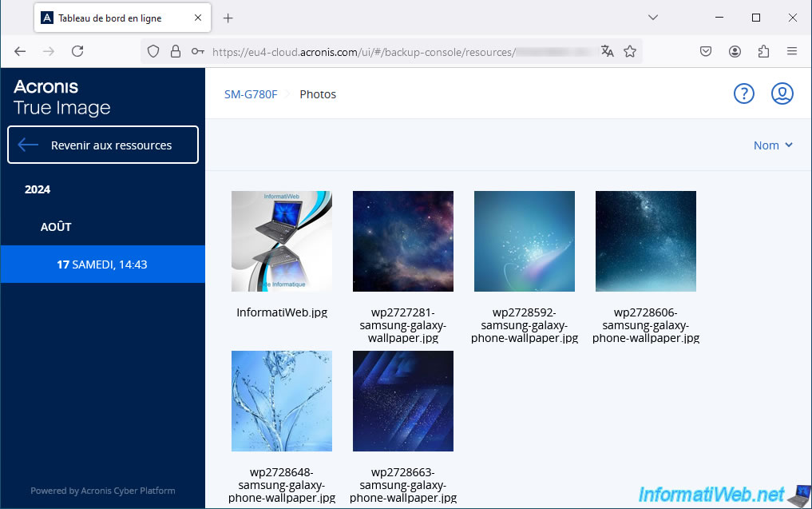Minimize the browser window
This screenshot has height=509, width=812.
coord(719,18)
